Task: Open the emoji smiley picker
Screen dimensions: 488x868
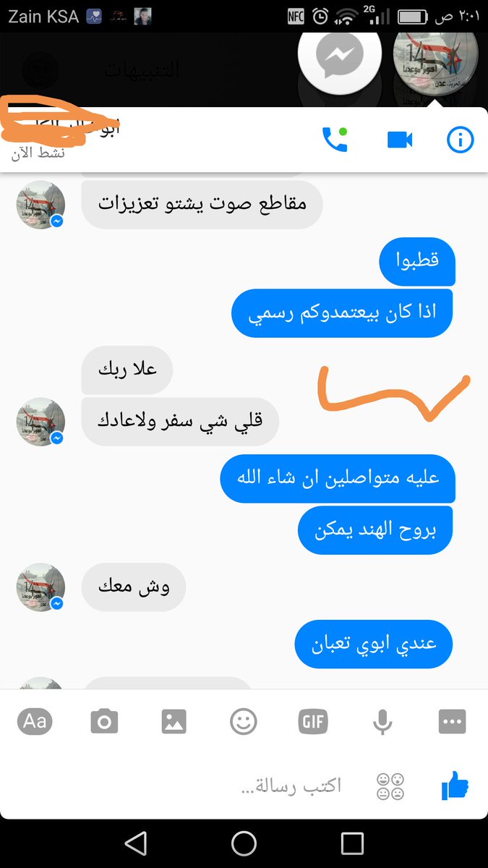Action: click(243, 721)
